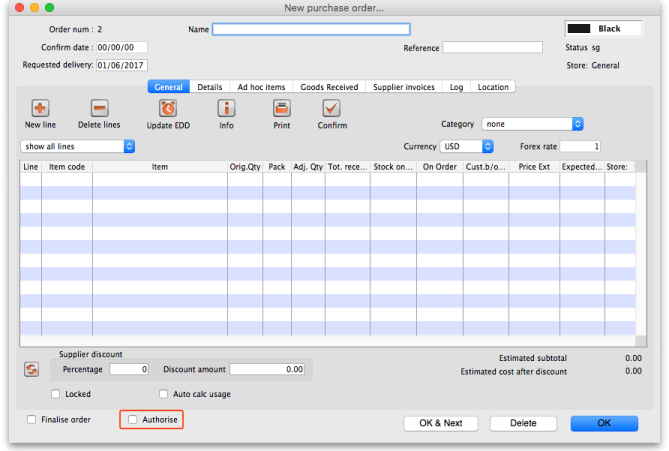Switch to the Goods Received tab
The width and height of the screenshot is (669, 451).
tap(328, 87)
